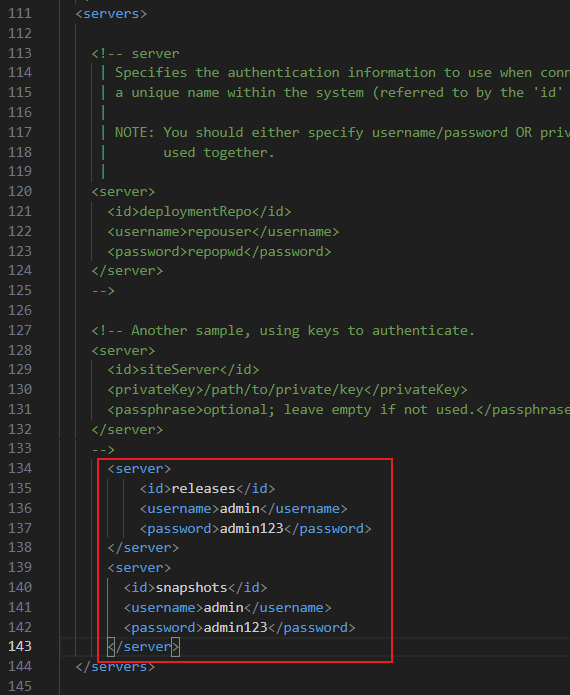Click the 'snapshots' id value
The image size is (570, 695).
coord(191,588)
